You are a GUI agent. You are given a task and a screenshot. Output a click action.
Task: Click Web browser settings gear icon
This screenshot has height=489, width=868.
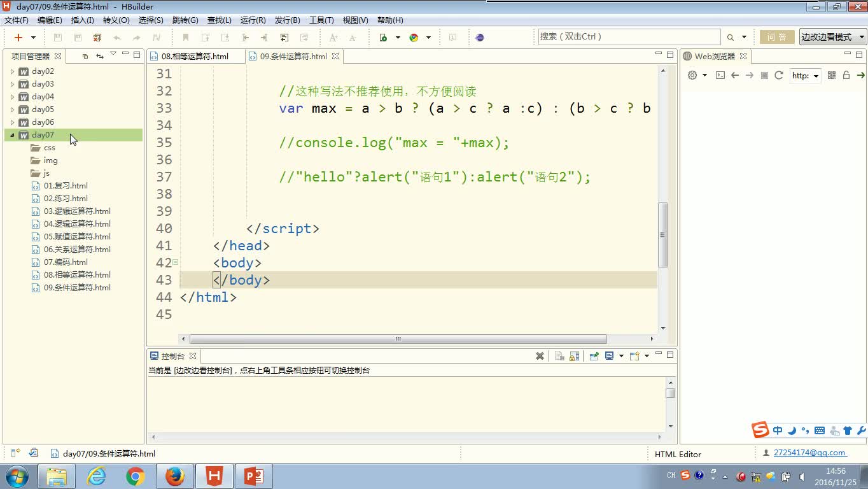(692, 75)
